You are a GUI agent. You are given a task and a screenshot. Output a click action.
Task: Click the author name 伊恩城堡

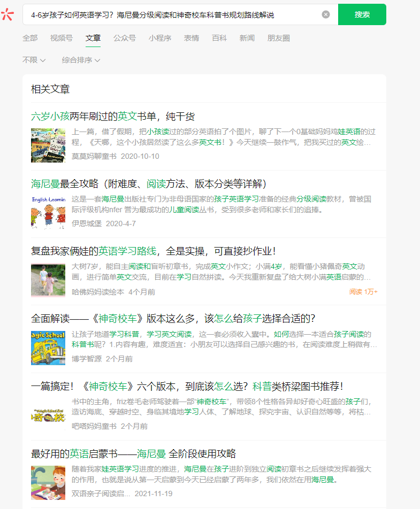tap(86, 223)
